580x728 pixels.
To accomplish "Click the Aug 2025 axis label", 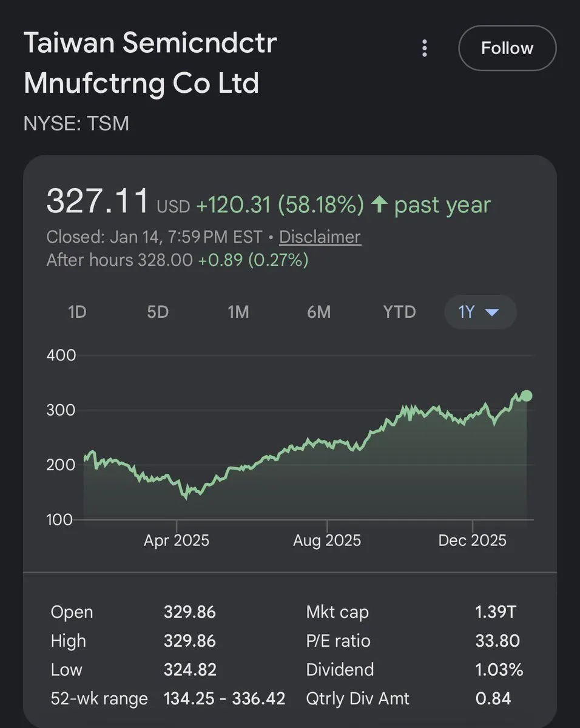I will (327, 541).
